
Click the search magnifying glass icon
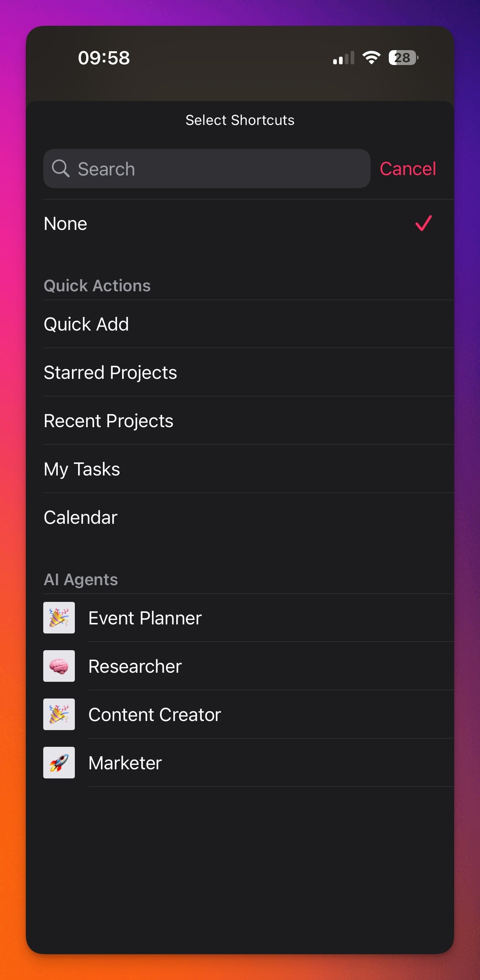tap(61, 169)
